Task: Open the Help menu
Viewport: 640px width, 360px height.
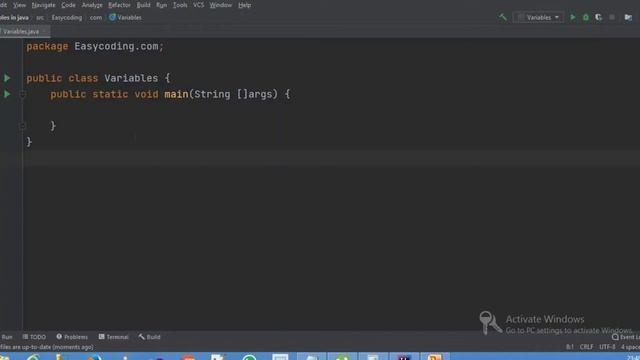Action: (244, 5)
